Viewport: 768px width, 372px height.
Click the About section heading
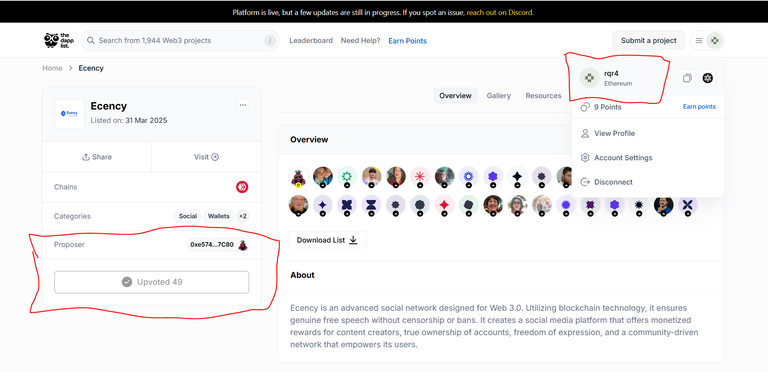pos(302,275)
